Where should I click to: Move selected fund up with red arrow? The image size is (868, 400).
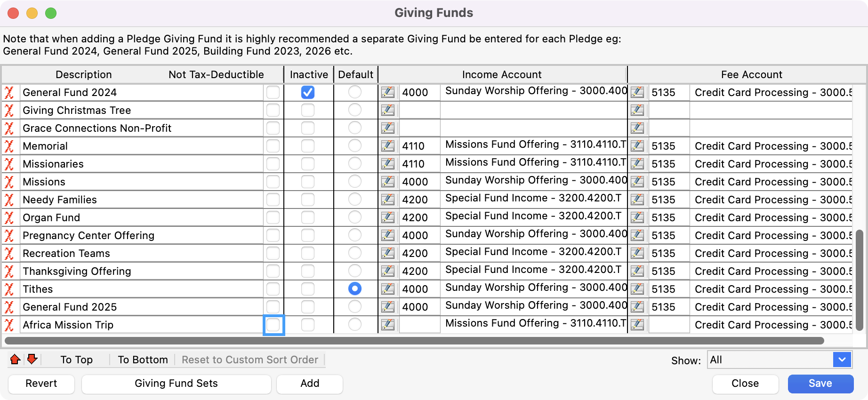(x=15, y=360)
